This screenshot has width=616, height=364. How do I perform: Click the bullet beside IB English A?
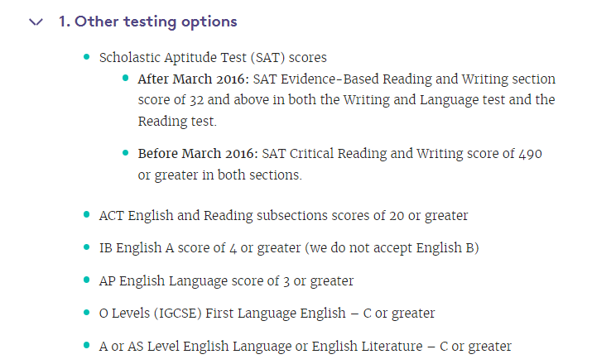(x=87, y=247)
